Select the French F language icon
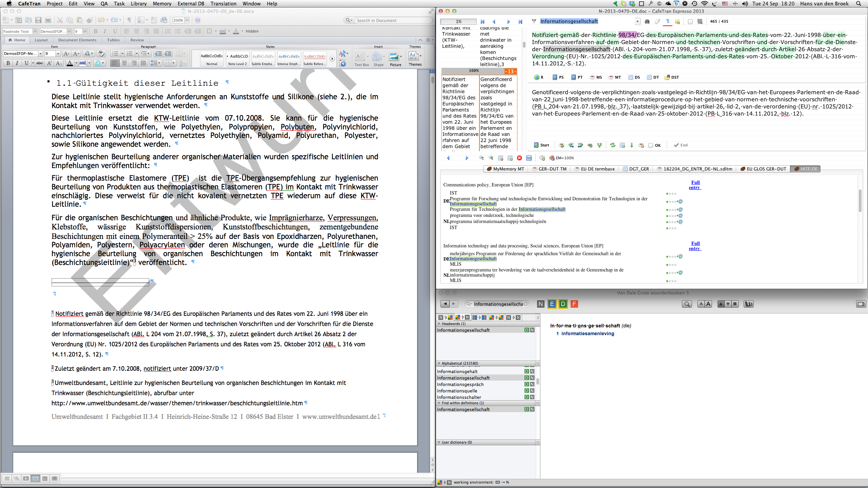 pos(574,304)
